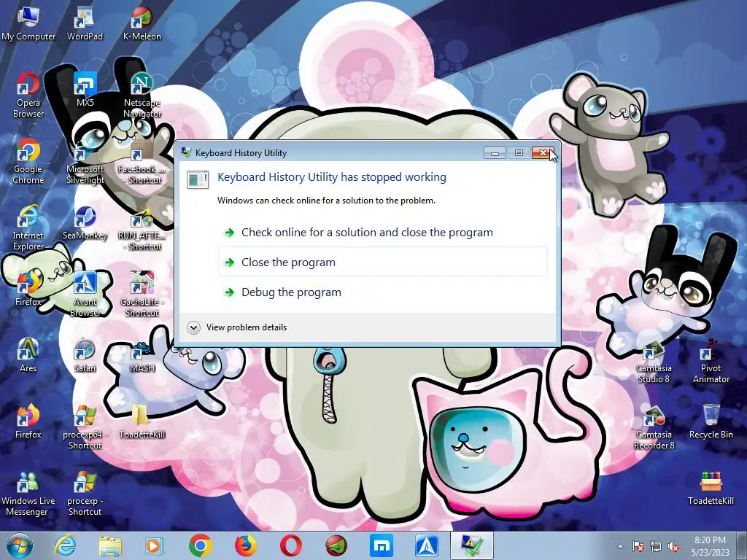Select the MX5 desktop shortcut
747x560 pixels.
pyautogui.click(x=85, y=90)
